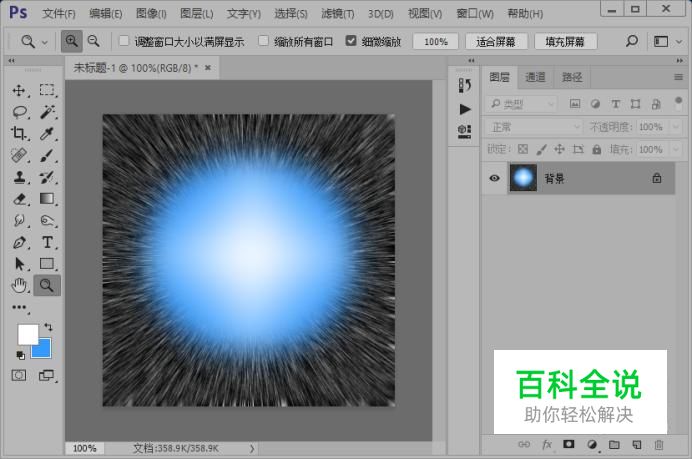Image resolution: width=692 pixels, height=459 pixels.
Task: Add a layer style fx
Action: click(546, 444)
